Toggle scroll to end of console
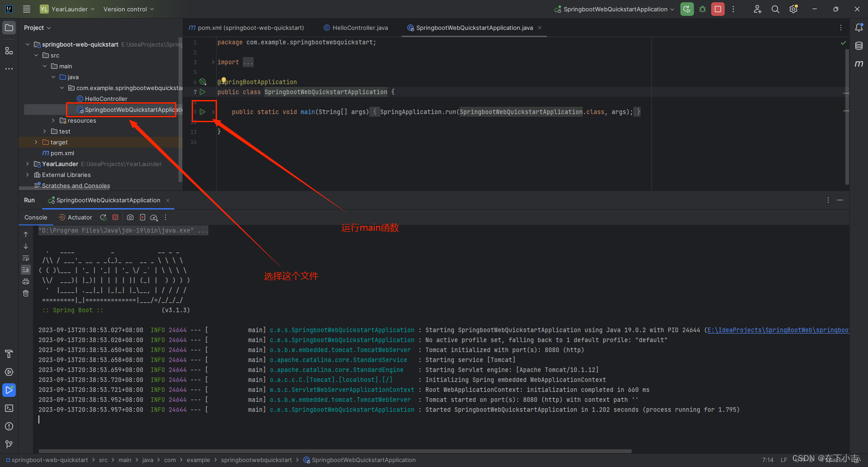Screen dimensions: 868x467 [x=26, y=270]
